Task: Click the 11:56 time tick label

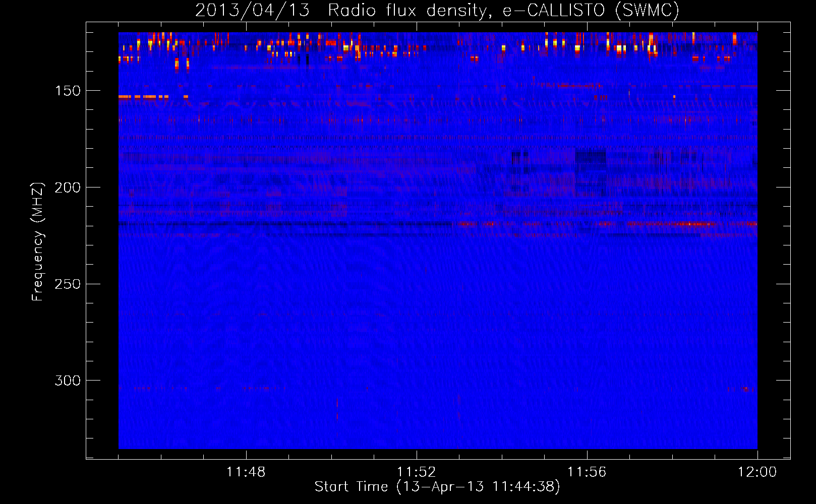Action: click(x=587, y=472)
